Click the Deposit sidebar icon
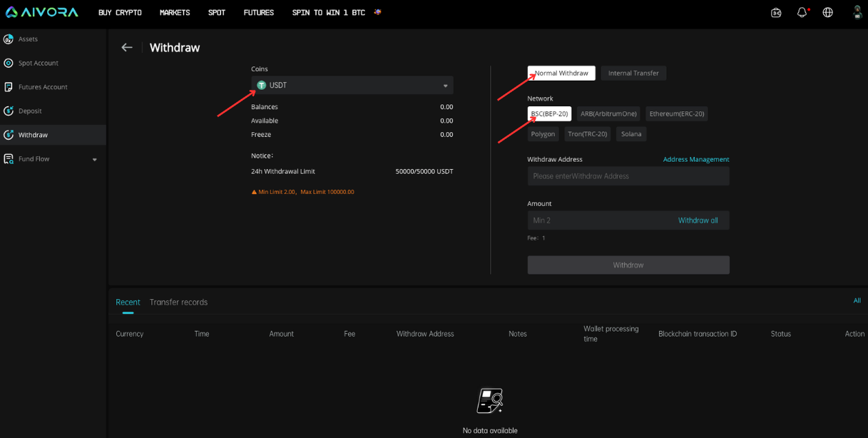The image size is (868, 438). [x=9, y=111]
